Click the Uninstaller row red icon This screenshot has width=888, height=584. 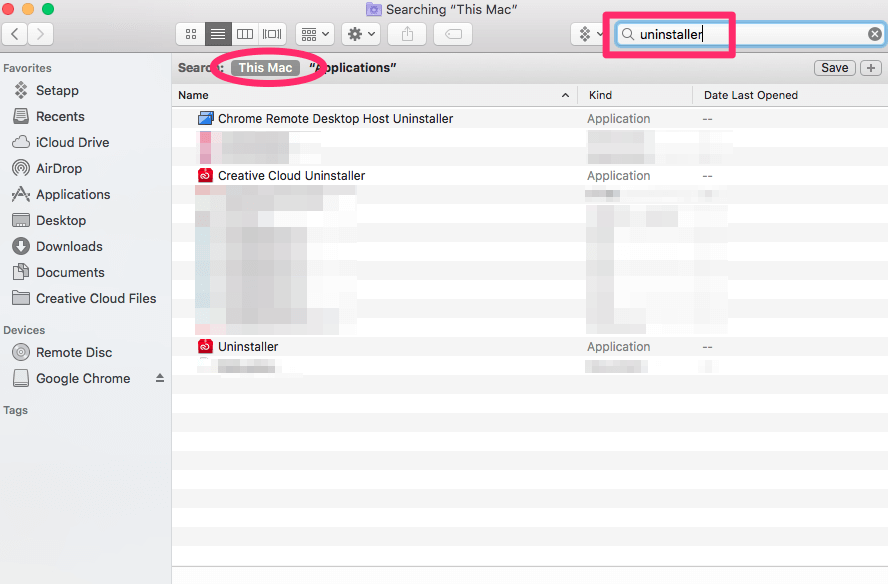coord(205,346)
